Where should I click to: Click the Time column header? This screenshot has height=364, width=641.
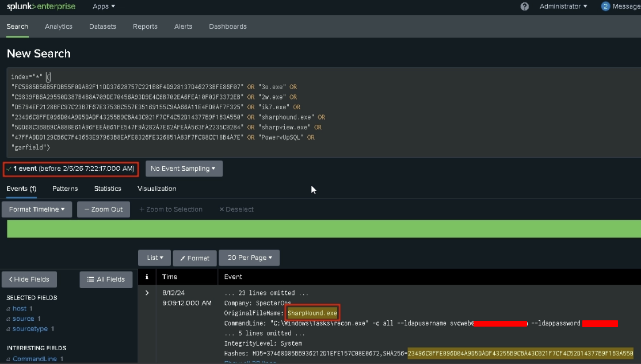tap(170, 277)
